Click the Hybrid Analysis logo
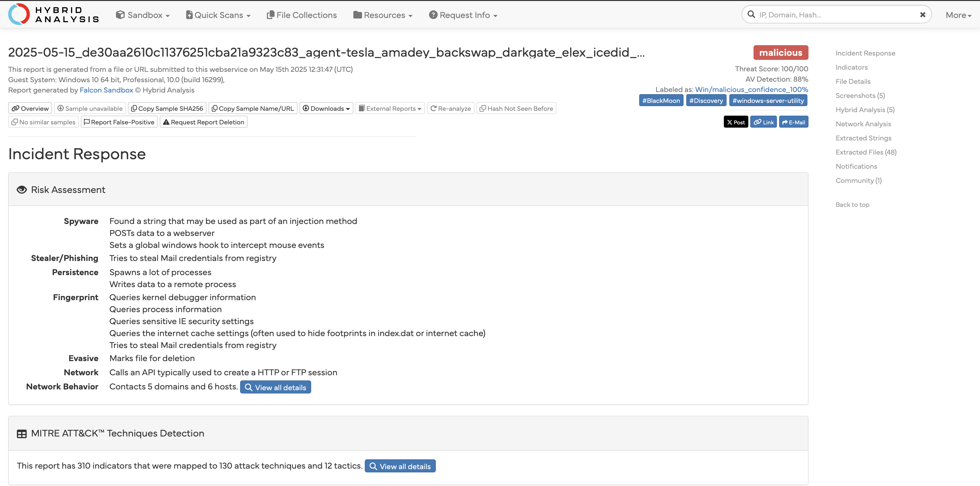 tap(54, 14)
